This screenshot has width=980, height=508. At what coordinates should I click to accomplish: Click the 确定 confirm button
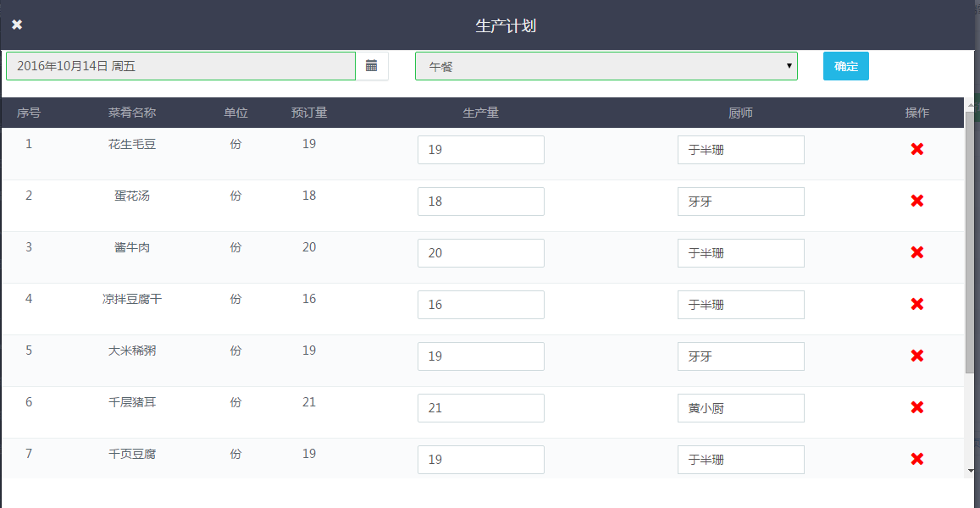[x=845, y=66]
